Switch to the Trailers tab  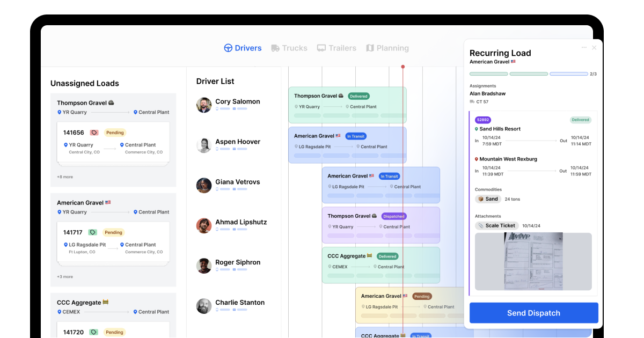coord(336,48)
